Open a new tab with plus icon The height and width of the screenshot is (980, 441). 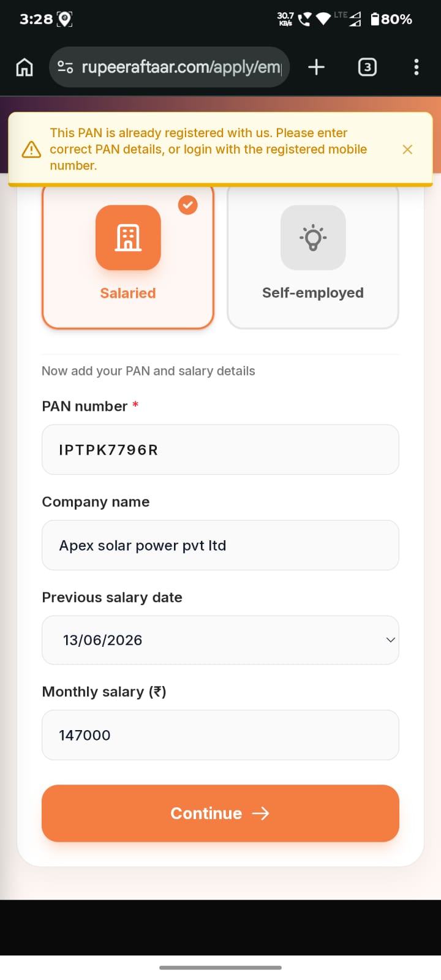(x=316, y=67)
